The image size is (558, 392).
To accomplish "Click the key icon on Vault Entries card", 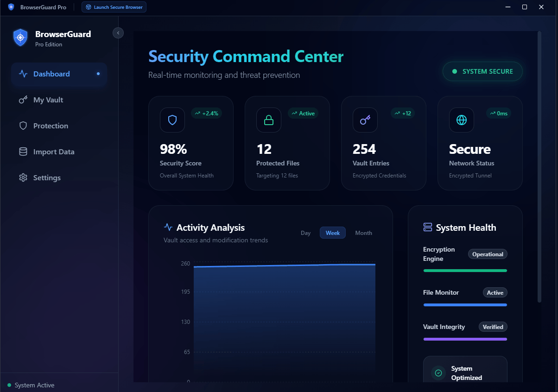I will tap(365, 120).
